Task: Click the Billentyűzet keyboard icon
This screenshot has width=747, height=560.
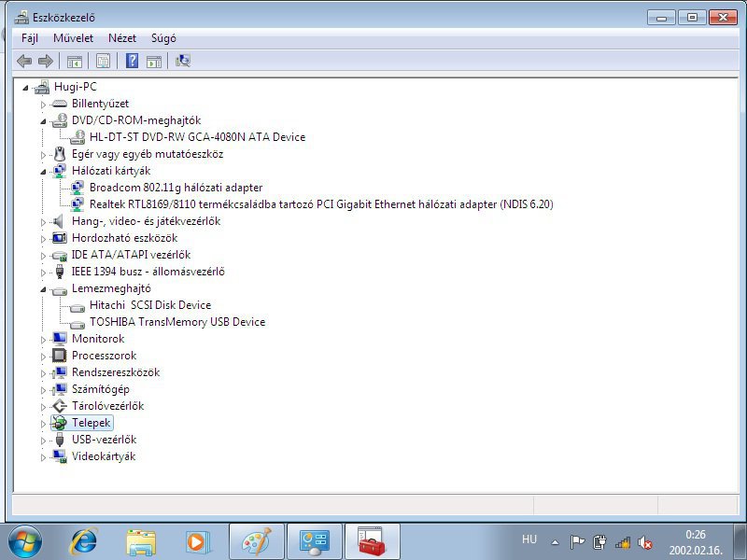Action: 60,104
